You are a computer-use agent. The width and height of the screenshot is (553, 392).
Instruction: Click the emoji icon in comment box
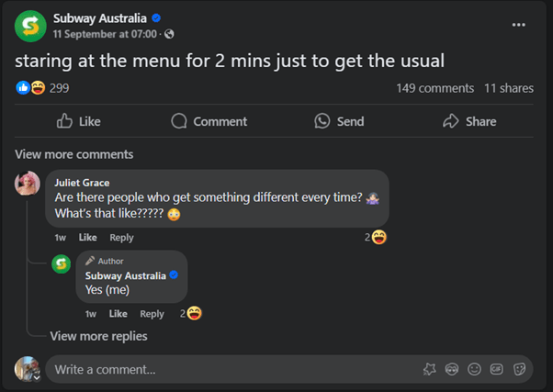pyautogui.click(x=474, y=369)
